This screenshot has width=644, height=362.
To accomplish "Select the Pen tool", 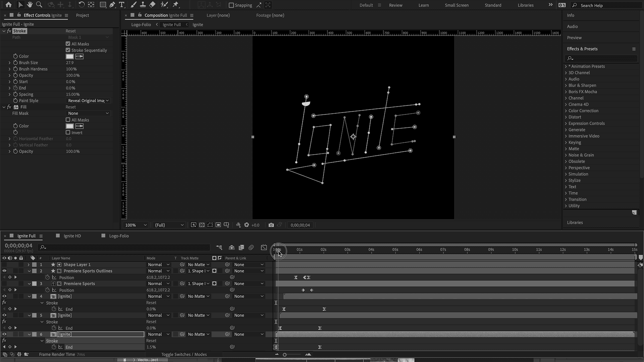I will 112,5.
